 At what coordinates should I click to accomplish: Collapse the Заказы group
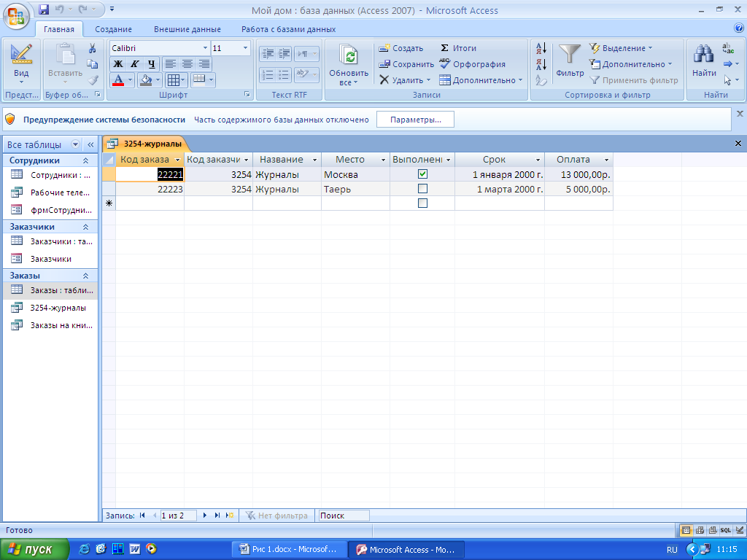click(x=86, y=276)
